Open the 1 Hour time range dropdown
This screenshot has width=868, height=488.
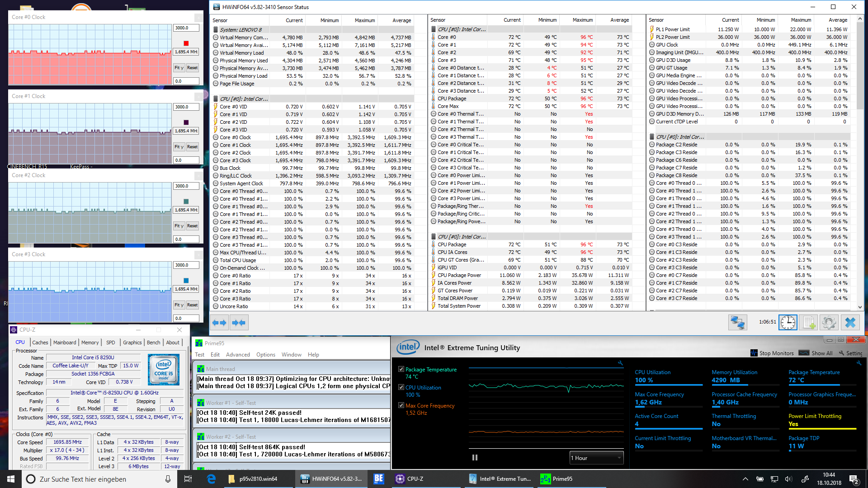(596, 458)
